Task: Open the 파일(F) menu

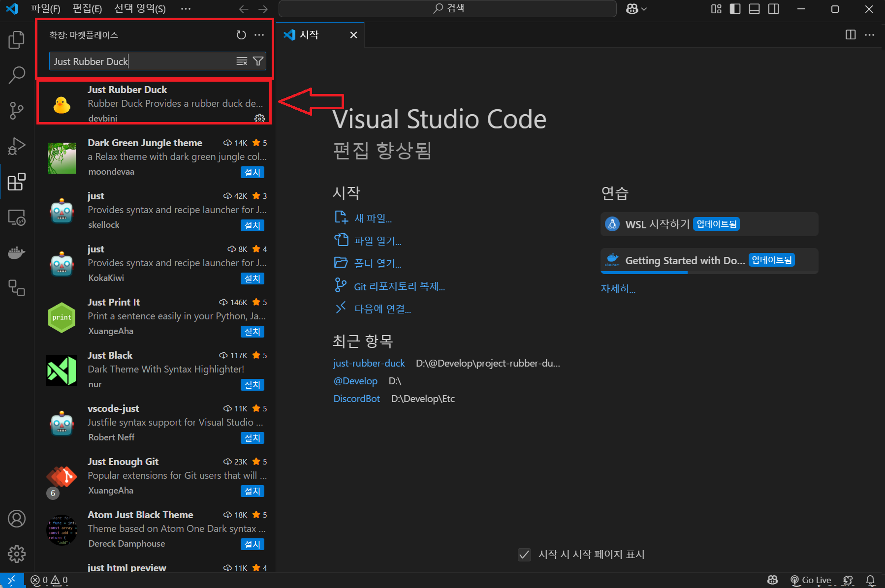Action: point(46,9)
